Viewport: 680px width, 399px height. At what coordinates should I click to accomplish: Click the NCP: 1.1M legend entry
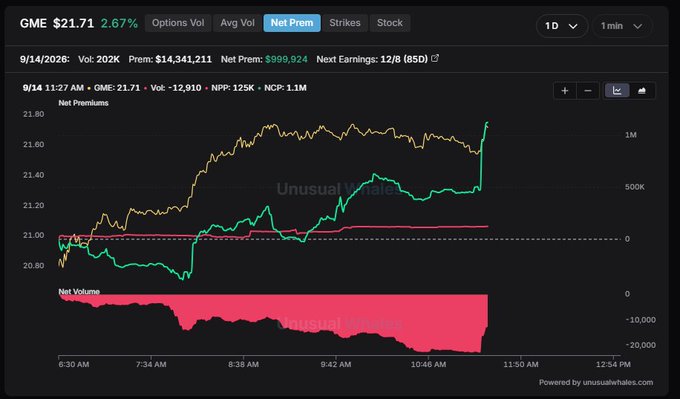coord(285,88)
